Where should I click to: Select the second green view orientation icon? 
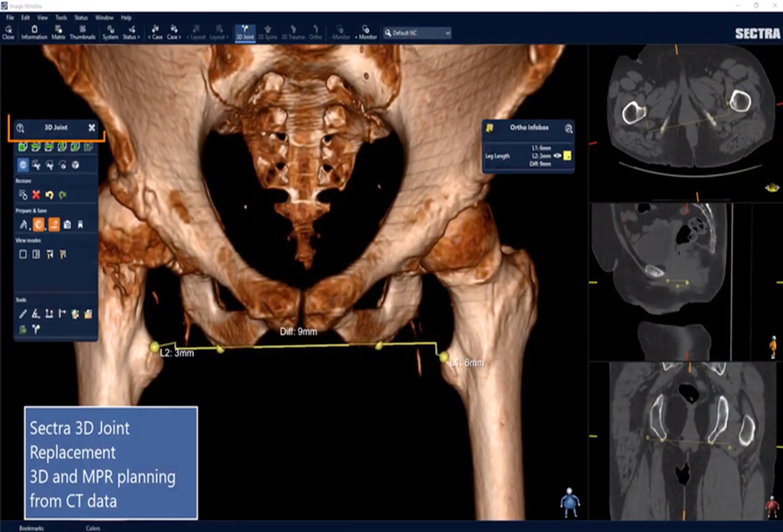tap(36, 146)
